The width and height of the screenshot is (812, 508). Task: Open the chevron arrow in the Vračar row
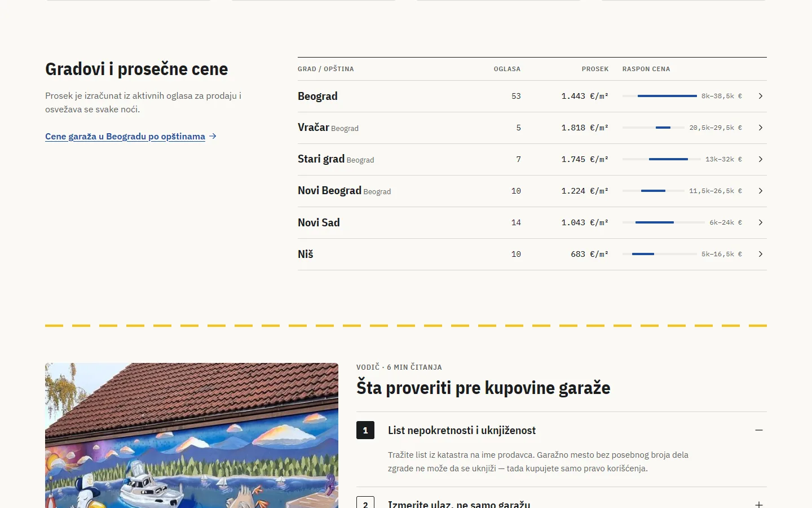pos(760,128)
